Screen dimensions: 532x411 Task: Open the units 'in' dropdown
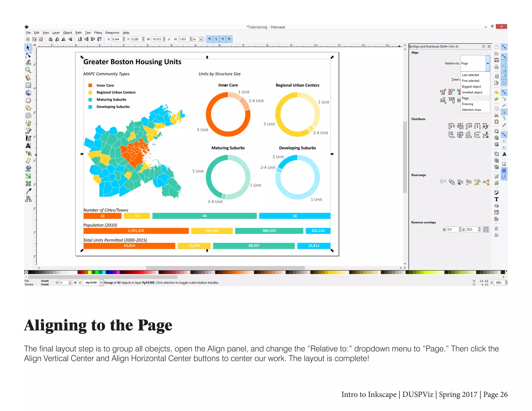coord(201,39)
